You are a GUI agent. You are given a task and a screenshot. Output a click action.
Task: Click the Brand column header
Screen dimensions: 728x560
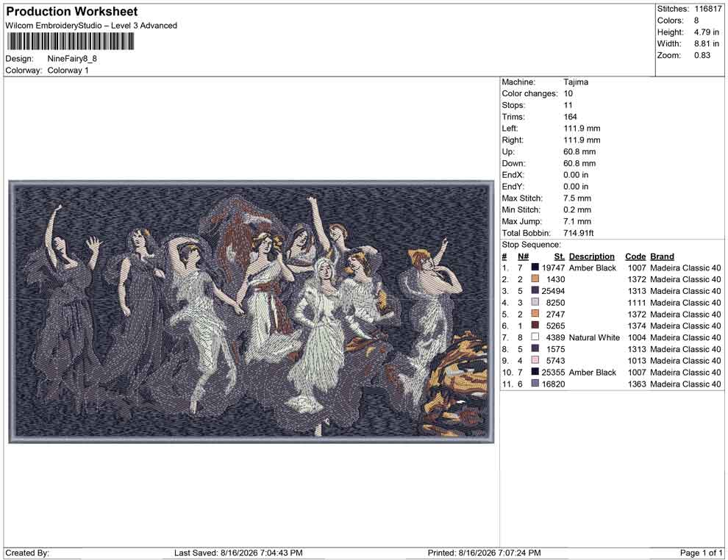662,256
